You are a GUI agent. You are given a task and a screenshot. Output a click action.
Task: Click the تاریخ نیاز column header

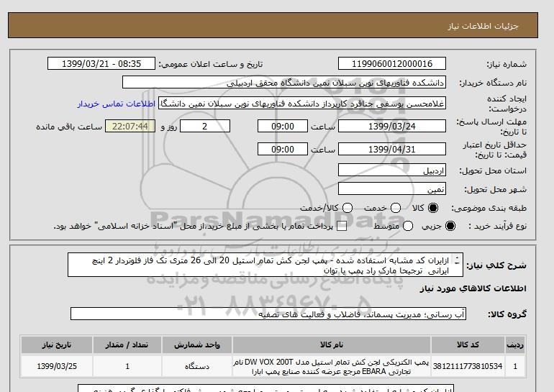57,345
